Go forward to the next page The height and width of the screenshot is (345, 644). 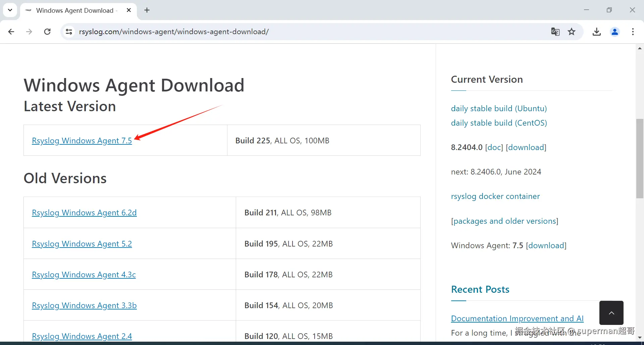click(x=29, y=31)
